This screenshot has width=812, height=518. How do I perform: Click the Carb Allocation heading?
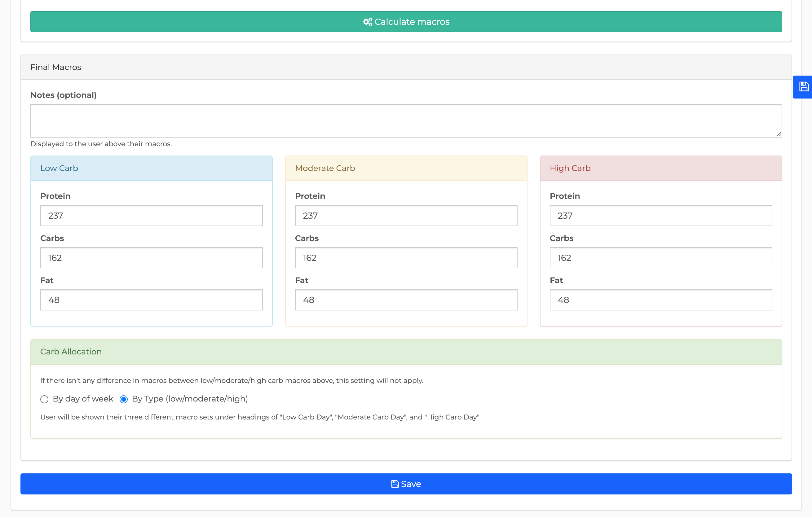[x=406, y=352]
